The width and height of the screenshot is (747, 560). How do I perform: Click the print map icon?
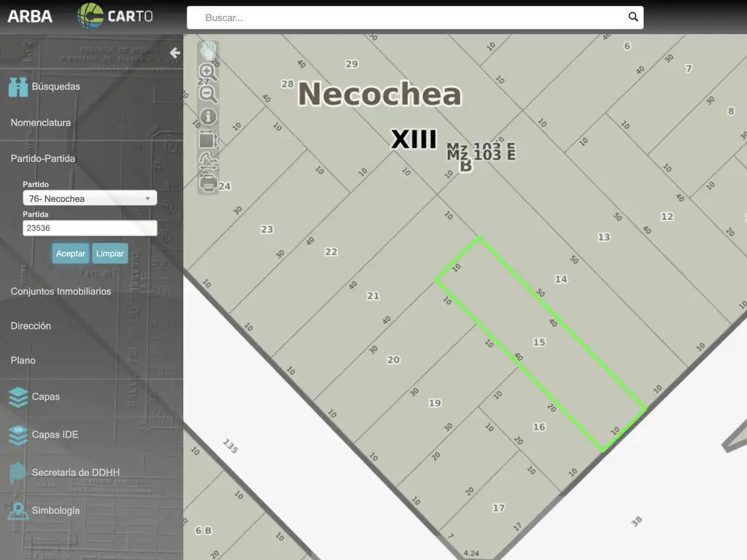click(208, 182)
